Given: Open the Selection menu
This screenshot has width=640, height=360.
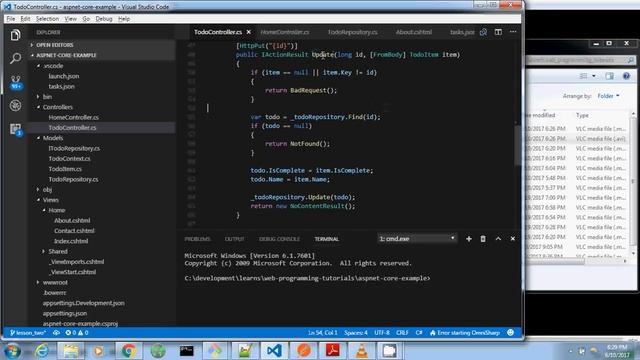Looking at the screenshot, I should [47, 19].
